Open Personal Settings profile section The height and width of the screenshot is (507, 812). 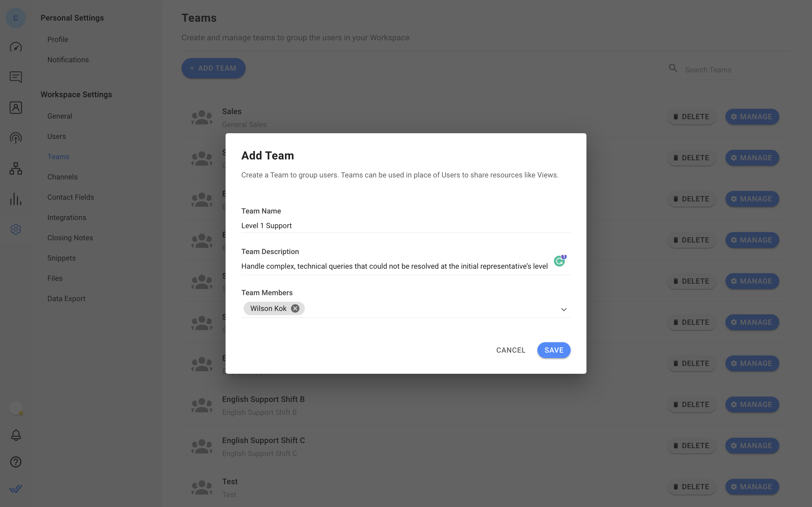tap(58, 39)
